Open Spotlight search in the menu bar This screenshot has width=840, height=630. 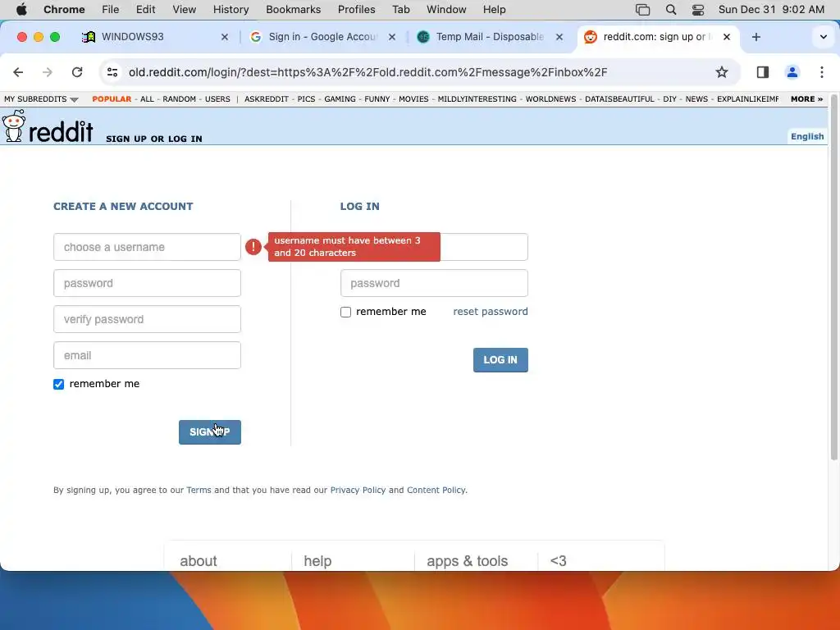671,9
